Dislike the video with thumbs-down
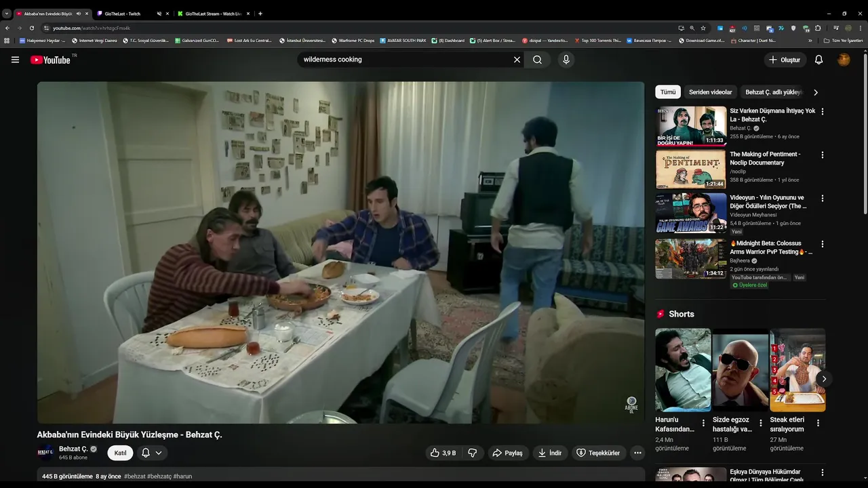 [473, 453]
